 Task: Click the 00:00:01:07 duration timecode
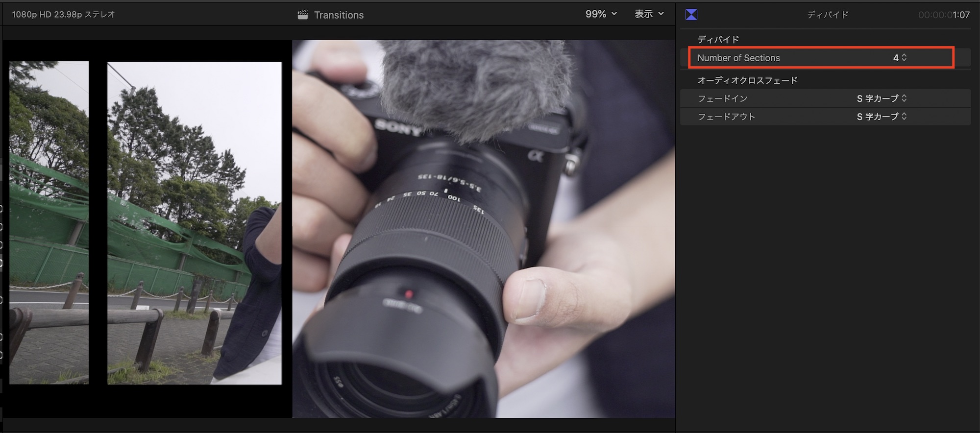(x=943, y=15)
